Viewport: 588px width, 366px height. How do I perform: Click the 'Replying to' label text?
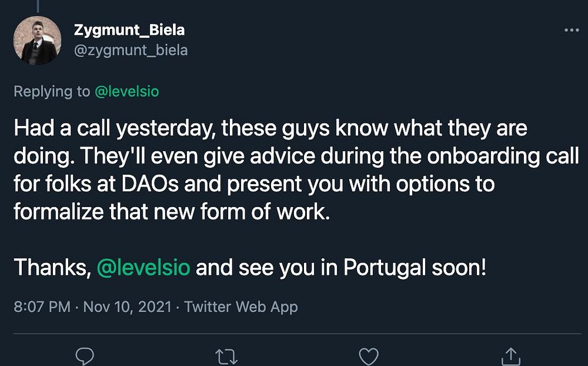click(x=51, y=92)
